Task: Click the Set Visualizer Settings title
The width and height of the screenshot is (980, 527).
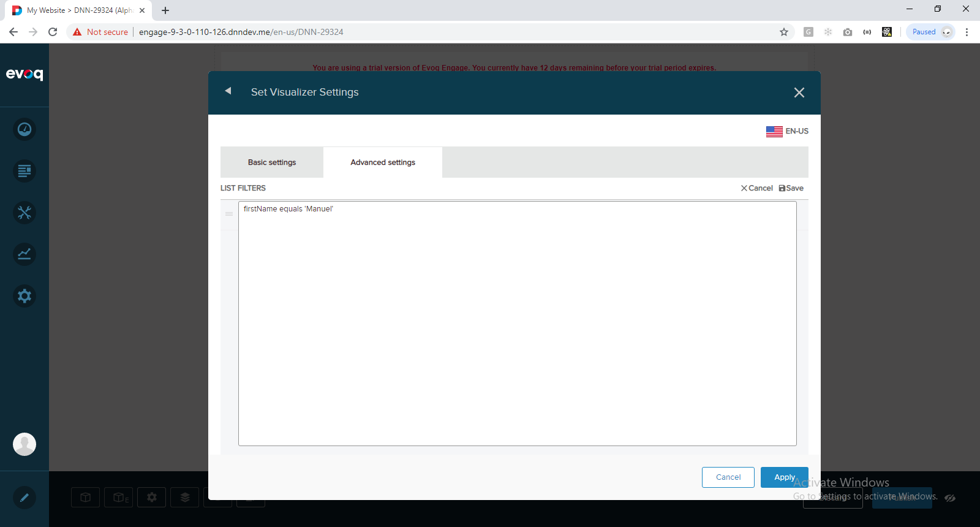Action: point(305,92)
